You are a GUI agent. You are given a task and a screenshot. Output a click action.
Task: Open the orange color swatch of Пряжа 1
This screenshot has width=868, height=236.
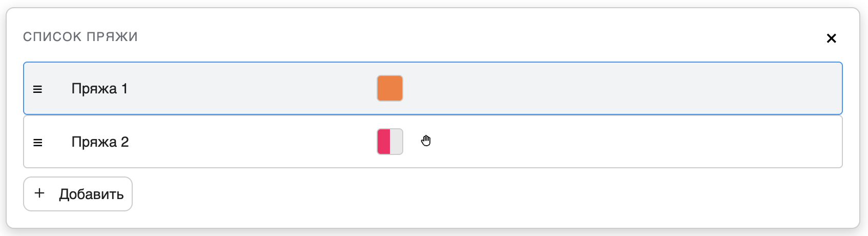click(390, 88)
